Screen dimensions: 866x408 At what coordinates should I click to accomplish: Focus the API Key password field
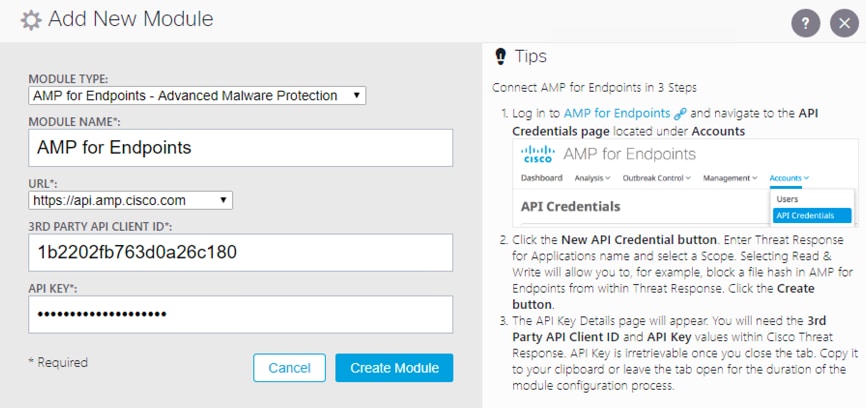240,314
